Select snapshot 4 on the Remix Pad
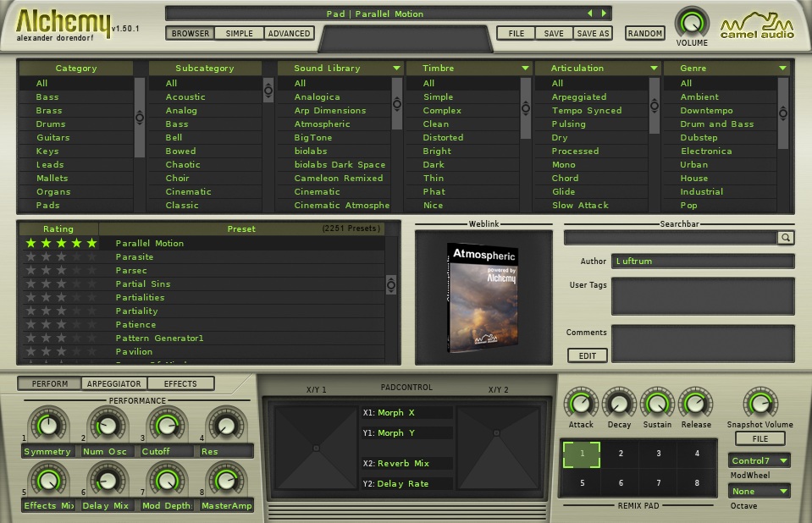The width and height of the screenshot is (812, 523). 697,454
